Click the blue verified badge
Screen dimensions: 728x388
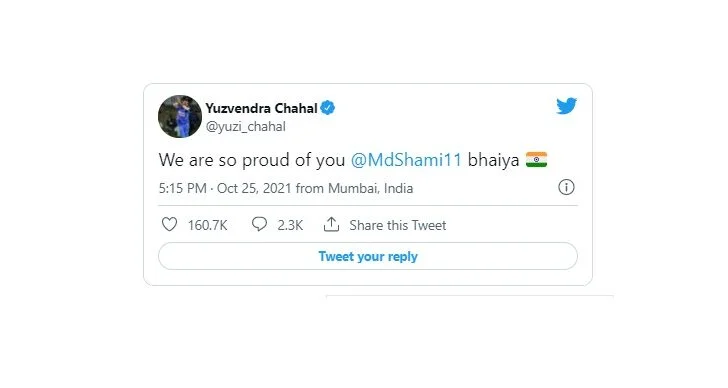point(328,108)
